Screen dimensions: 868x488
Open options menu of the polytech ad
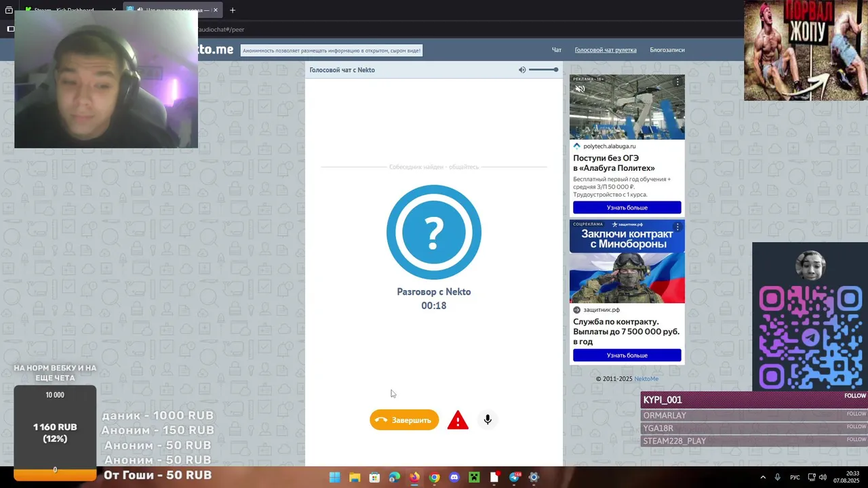pyautogui.click(x=677, y=82)
